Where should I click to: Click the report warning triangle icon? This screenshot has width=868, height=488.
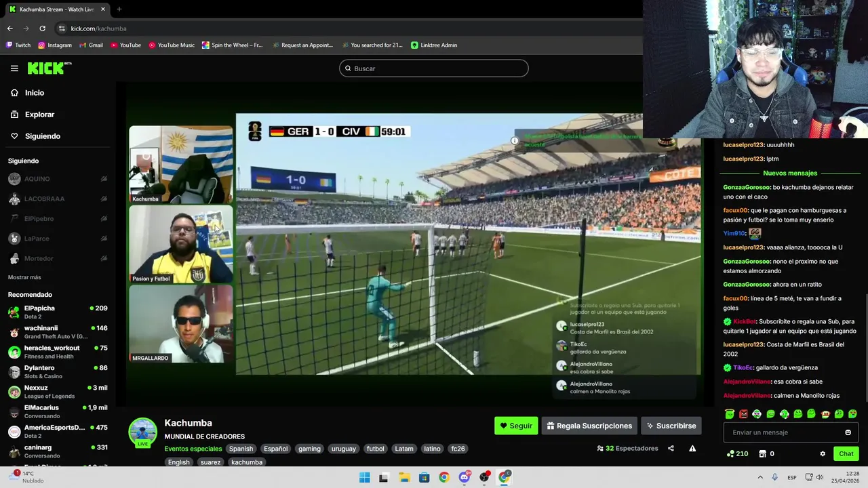coord(692,448)
